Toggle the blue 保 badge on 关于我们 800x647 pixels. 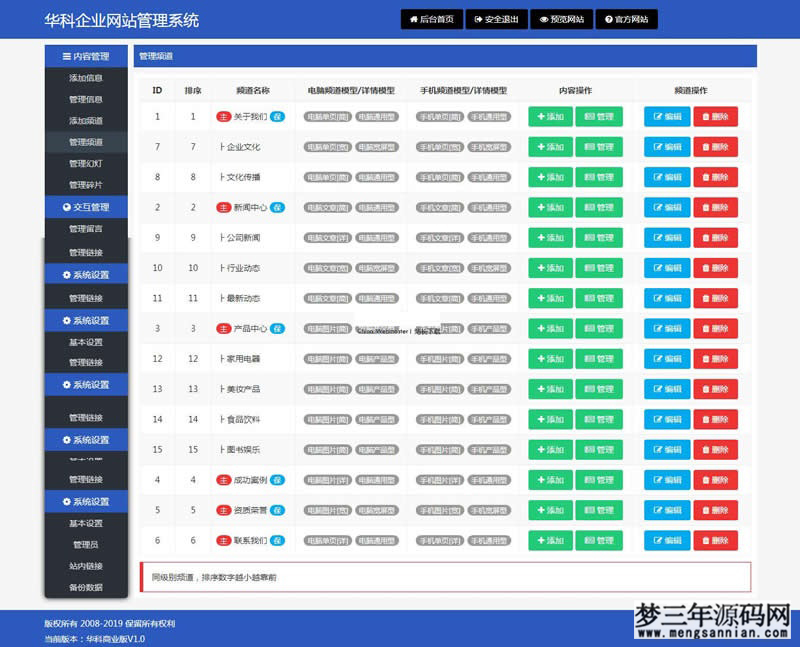click(278, 118)
